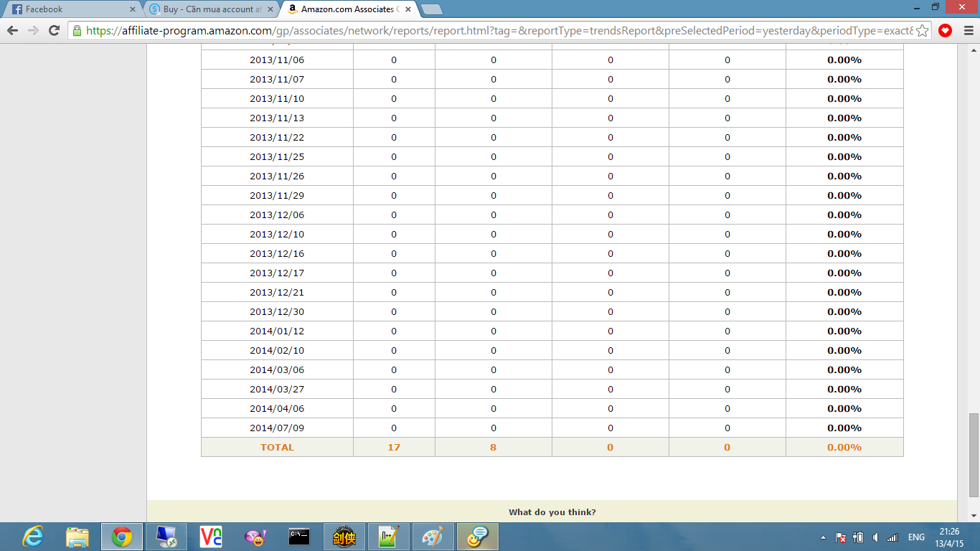Open the VNC viewer taskbar icon

coord(211,537)
